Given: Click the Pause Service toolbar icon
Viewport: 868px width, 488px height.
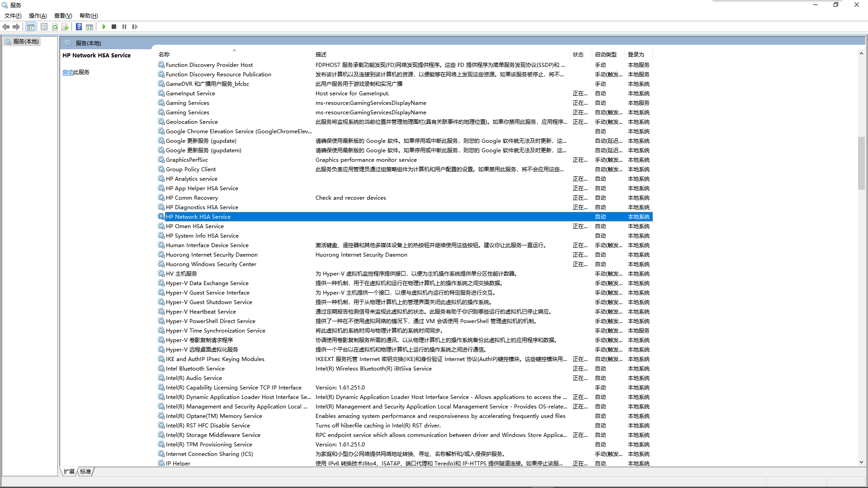Looking at the screenshot, I should coord(124,27).
